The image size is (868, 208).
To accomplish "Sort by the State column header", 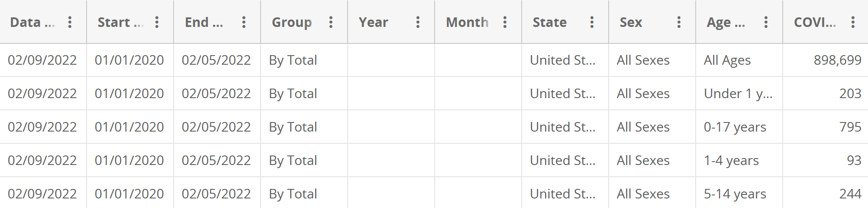I will [550, 22].
